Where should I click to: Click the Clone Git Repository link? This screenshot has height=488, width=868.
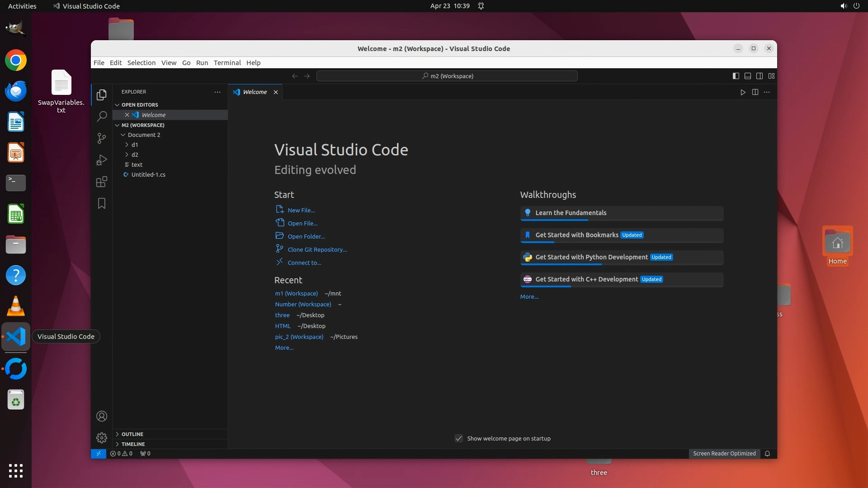[x=317, y=249]
